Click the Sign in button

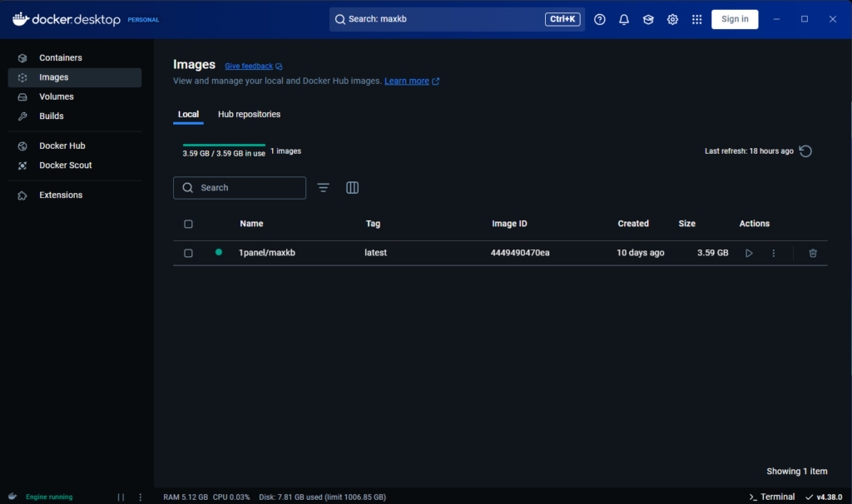[735, 19]
